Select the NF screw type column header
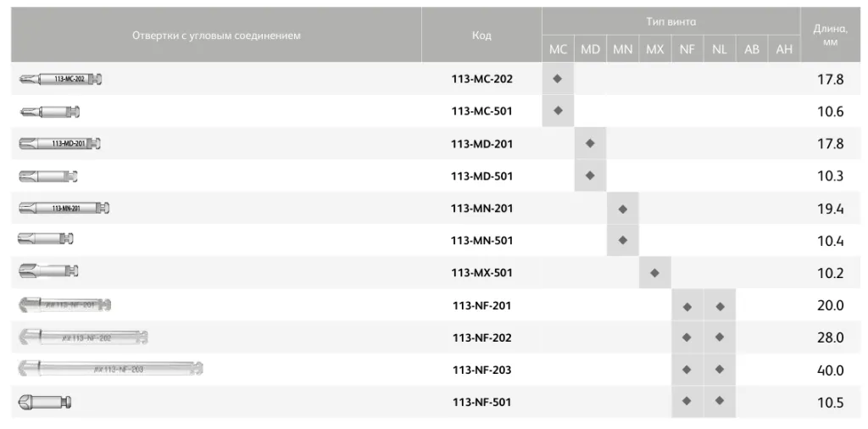Screen dimensions: 868x429 (x=687, y=50)
